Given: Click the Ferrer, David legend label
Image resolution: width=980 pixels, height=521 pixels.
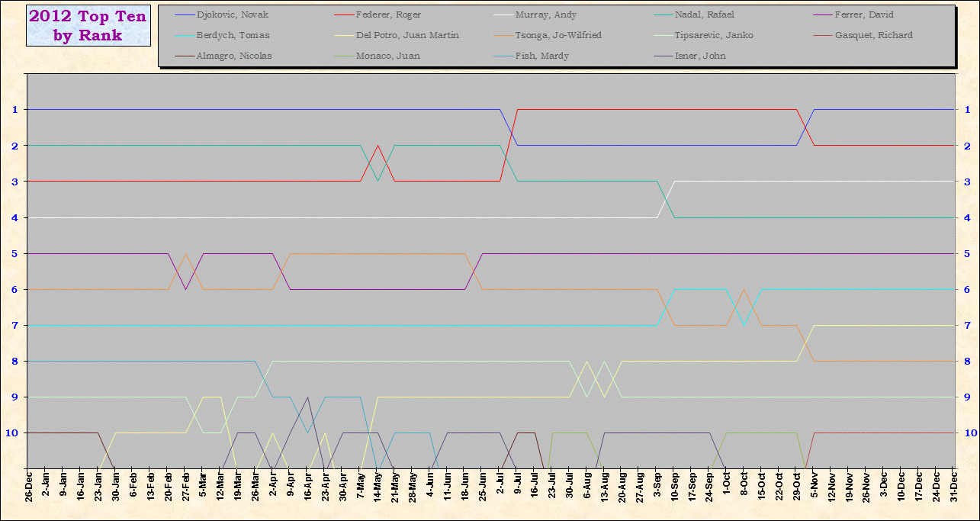Looking at the screenshot, I should tap(863, 14).
